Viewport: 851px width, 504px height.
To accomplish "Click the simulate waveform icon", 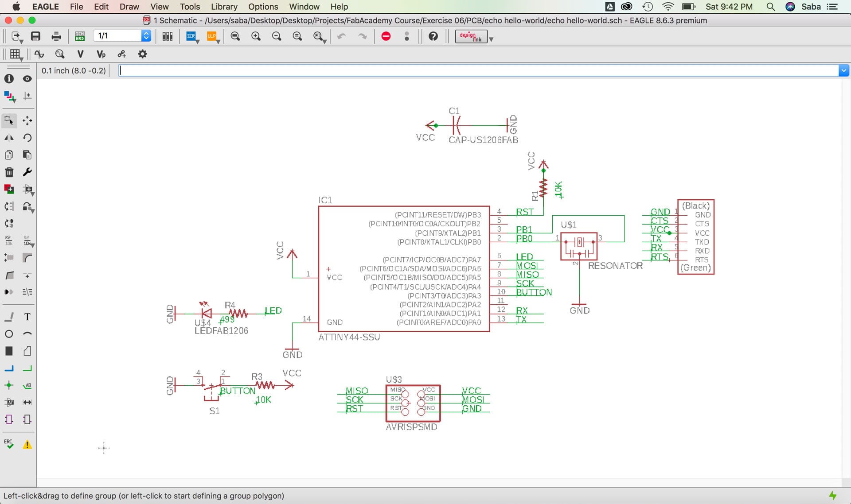I will tap(39, 54).
